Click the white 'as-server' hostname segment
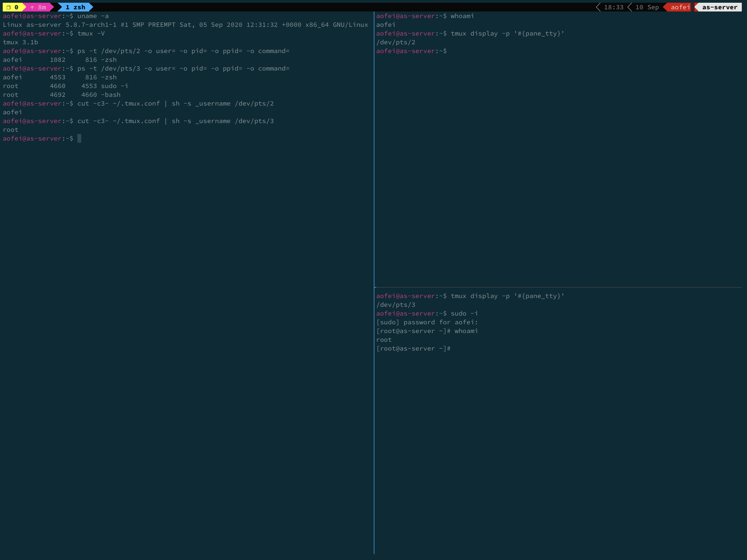The height and width of the screenshot is (560, 747). click(719, 7)
